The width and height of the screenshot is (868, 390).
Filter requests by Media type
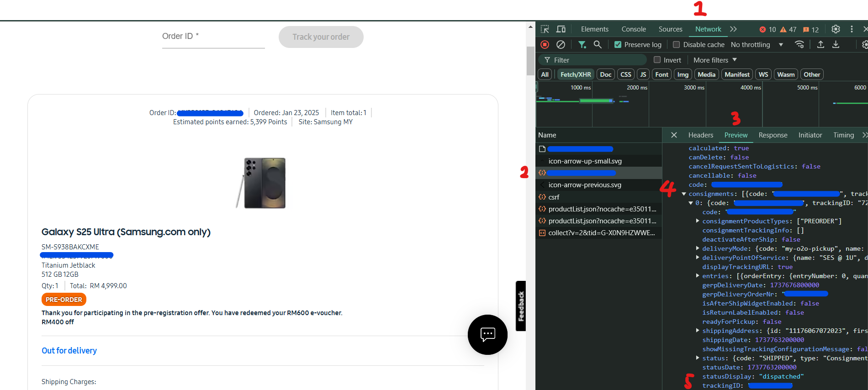click(x=707, y=74)
